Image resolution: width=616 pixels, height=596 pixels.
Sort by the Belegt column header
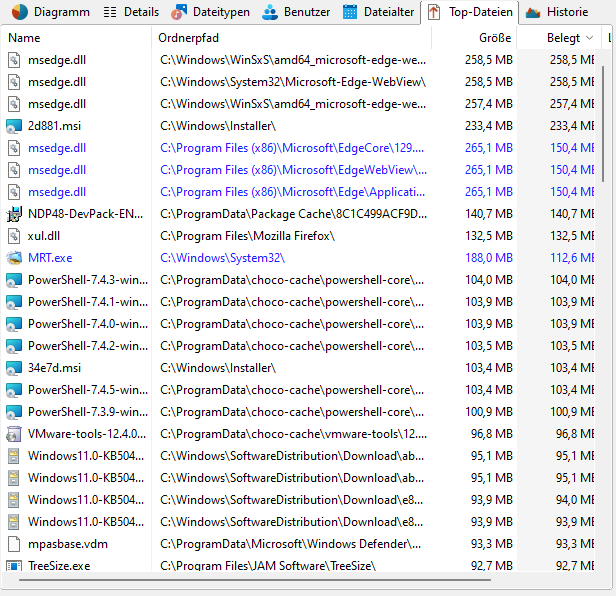click(559, 38)
